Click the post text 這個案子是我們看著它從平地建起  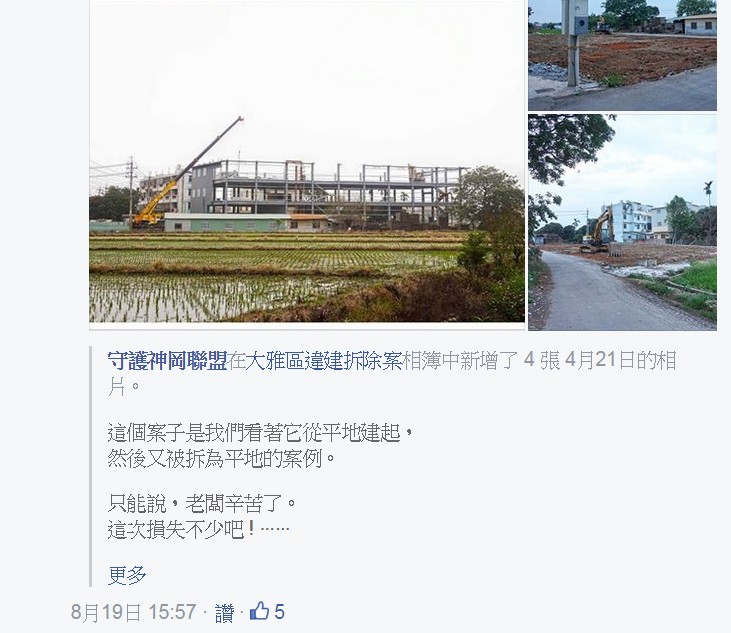pyautogui.click(x=255, y=433)
